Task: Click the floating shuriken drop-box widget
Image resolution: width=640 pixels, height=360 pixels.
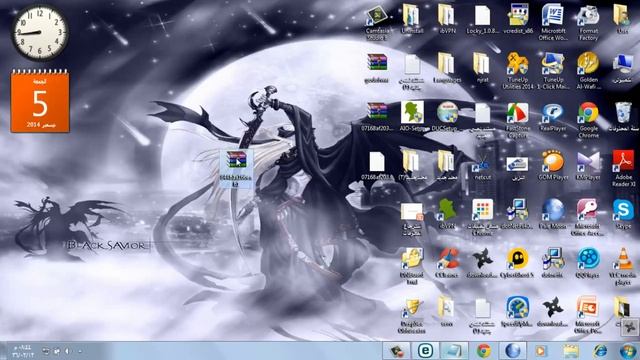Action: click(x=629, y=327)
